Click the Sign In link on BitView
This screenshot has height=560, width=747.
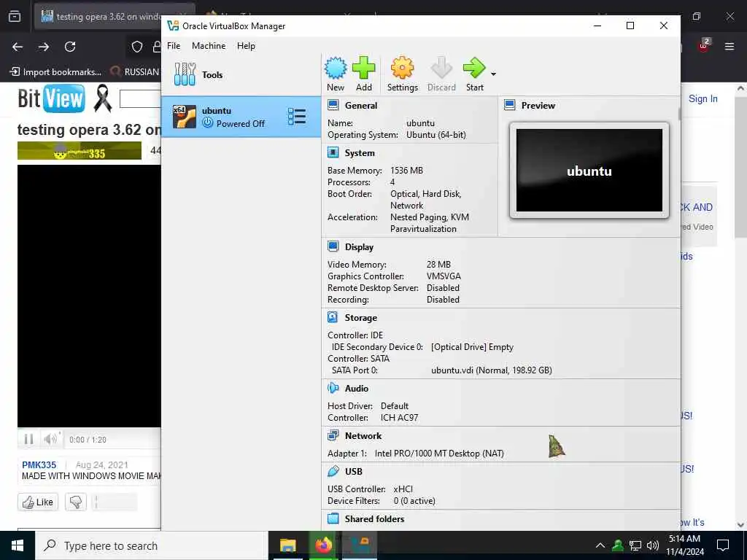(x=703, y=98)
